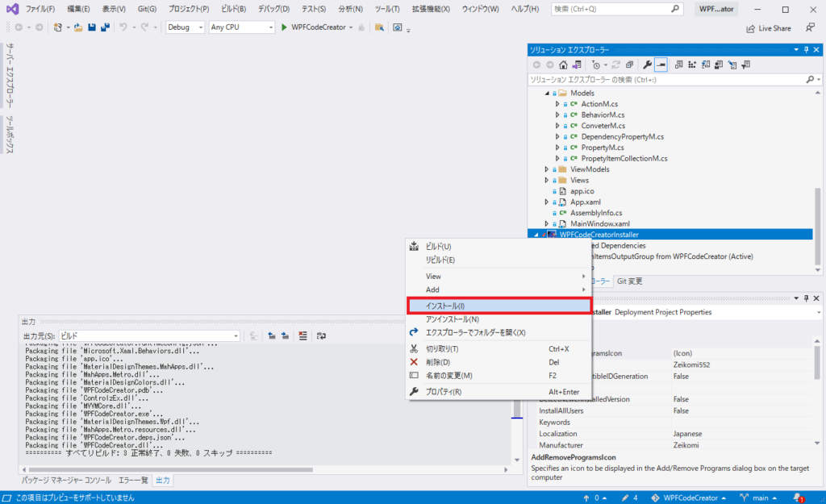Click the 検索 (Ctrl+Q) search box
Image resolution: width=826 pixels, height=504 pixels.
(617, 9)
